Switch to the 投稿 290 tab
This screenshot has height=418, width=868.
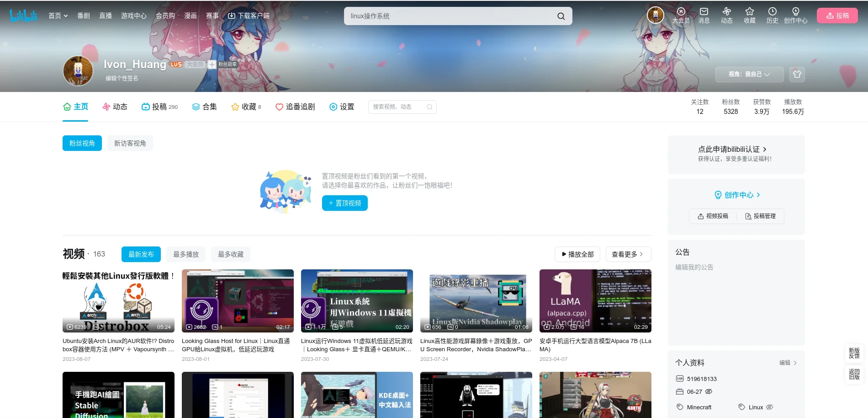159,107
